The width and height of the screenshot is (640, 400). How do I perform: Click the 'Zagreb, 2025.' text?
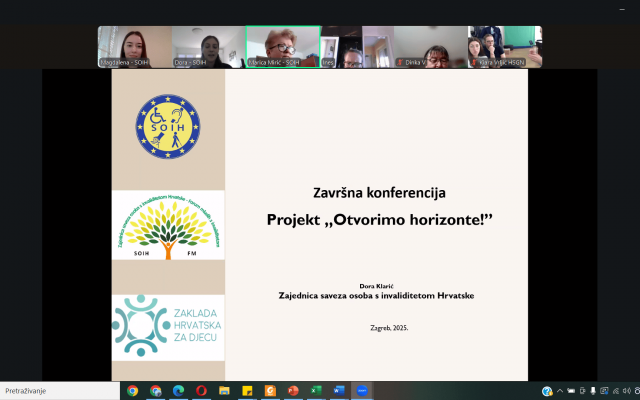click(x=389, y=328)
